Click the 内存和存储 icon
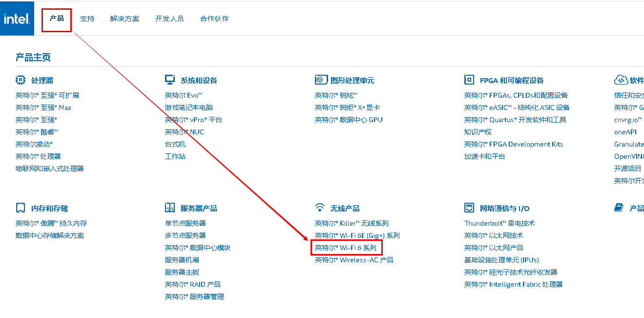Screen dimensions: 644x318 [x=20, y=208]
